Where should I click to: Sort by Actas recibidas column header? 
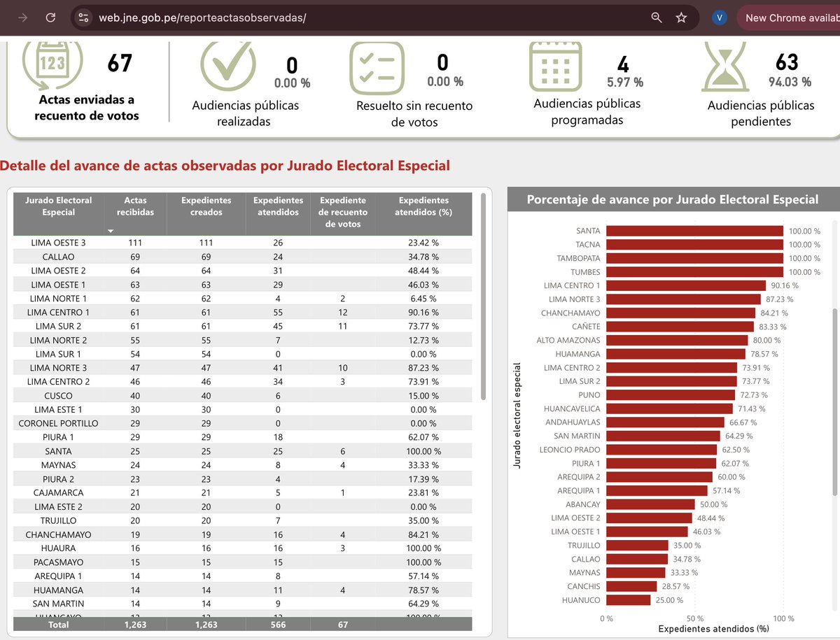click(135, 206)
